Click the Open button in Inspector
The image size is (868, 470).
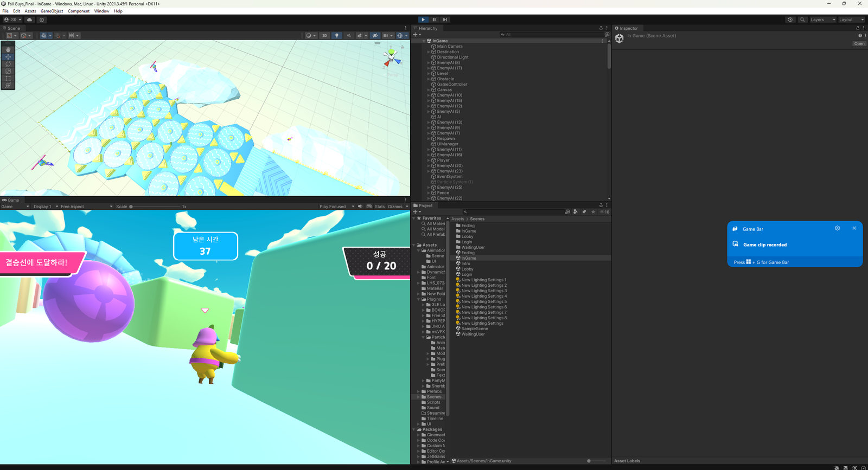[859, 44]
